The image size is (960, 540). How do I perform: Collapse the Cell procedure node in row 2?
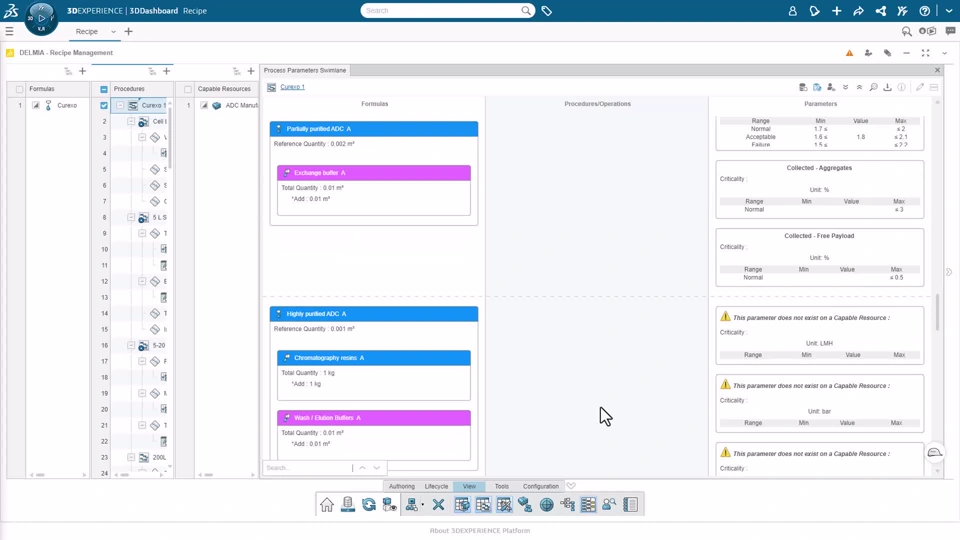click(131, 121)
